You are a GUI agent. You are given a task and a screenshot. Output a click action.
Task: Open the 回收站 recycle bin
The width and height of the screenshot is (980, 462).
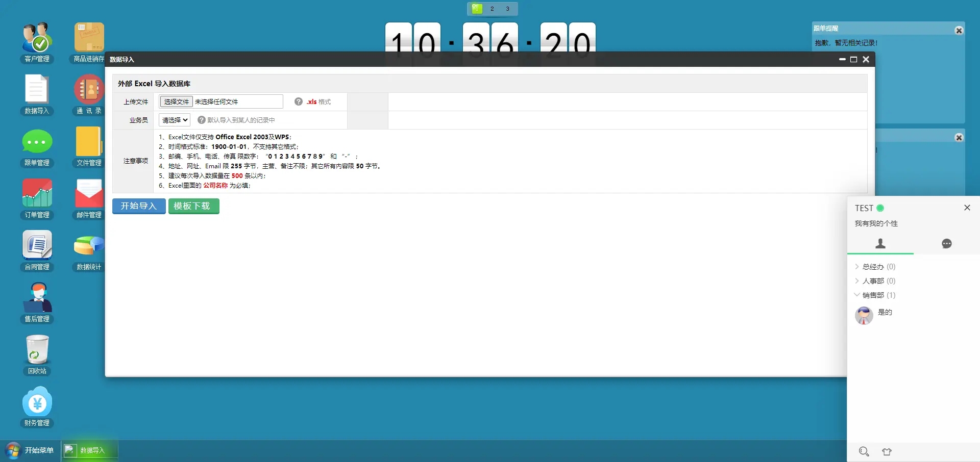coord(37,350)
